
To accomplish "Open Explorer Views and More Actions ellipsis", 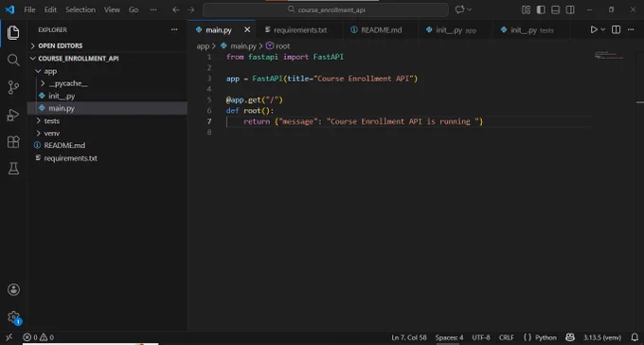I will point(174,29).
